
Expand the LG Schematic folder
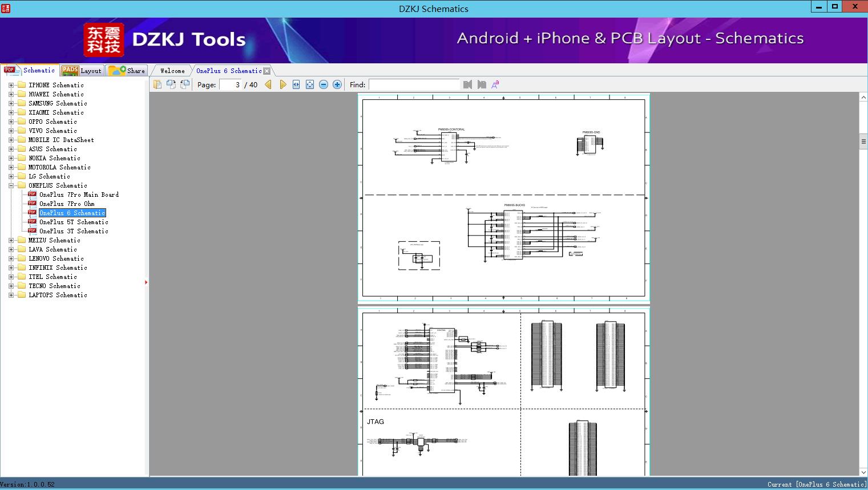click(x=11, y=176)
